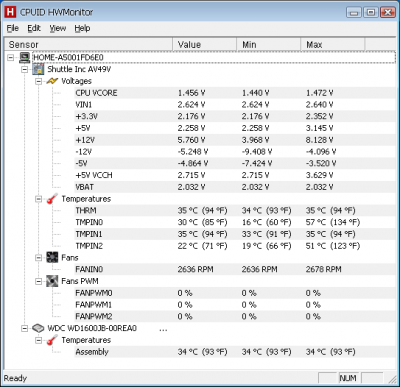Screen dimensions: 400x387
Task: Collapse the Fans PWM tree node
Action: tap(39, 281)
